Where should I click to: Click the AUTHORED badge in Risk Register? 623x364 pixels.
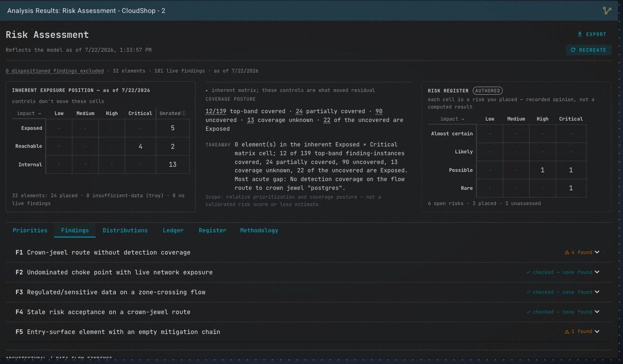(x=488, y=91)
